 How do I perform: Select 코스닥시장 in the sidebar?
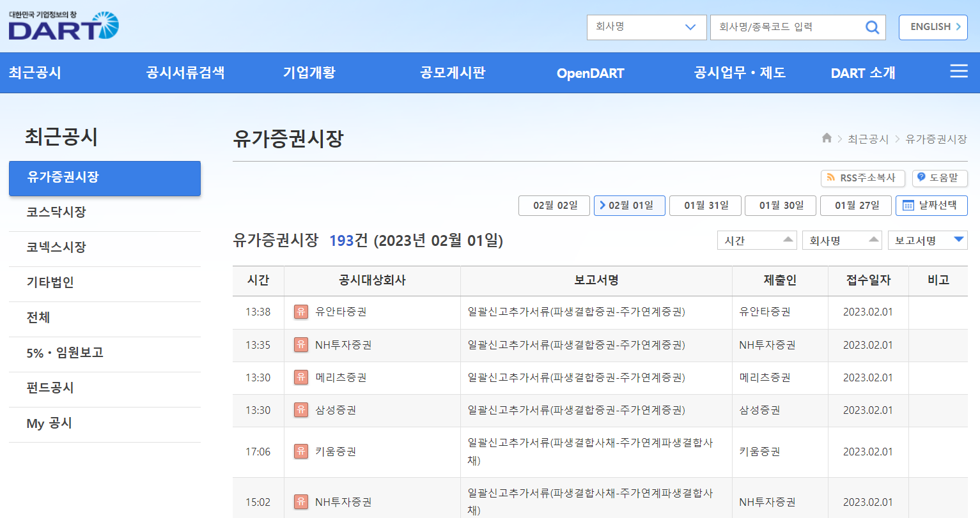[105, 213]
